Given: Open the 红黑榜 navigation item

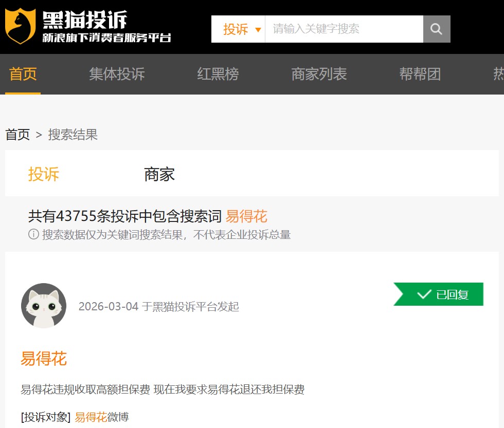Looking at the screenshot, I should point(218,74).
